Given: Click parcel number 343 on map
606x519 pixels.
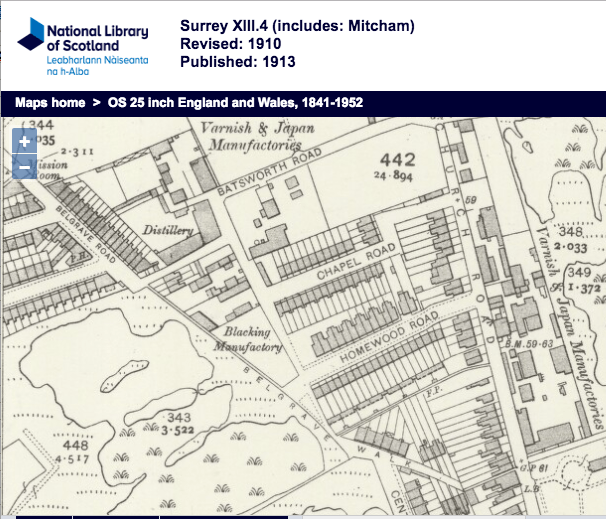Looking at the screenshot, I should (x=179, y=417).
